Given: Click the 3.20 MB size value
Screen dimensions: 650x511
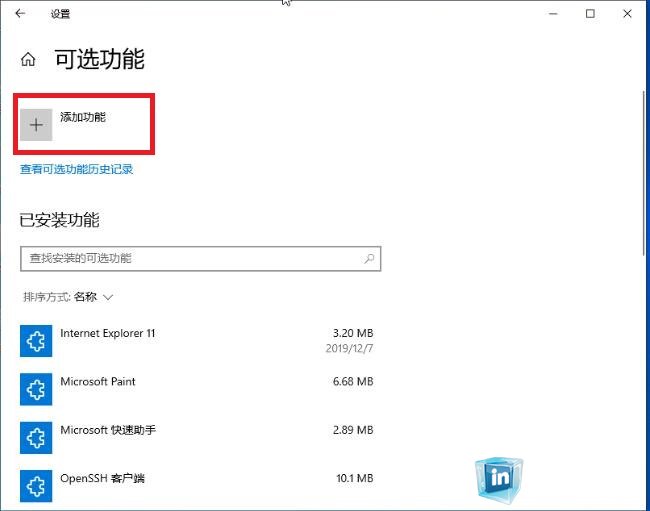Looking at the screenshot, I should pyautogui.click(x=353, y=333).
